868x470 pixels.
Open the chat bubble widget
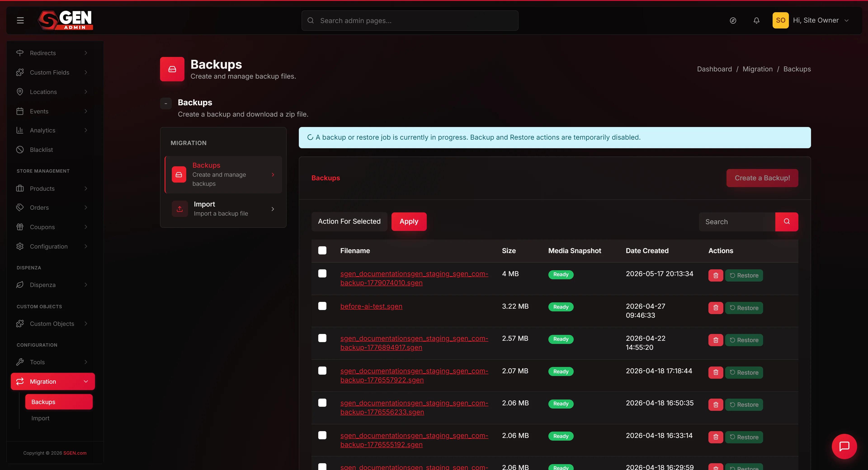[x=844, y=446]
